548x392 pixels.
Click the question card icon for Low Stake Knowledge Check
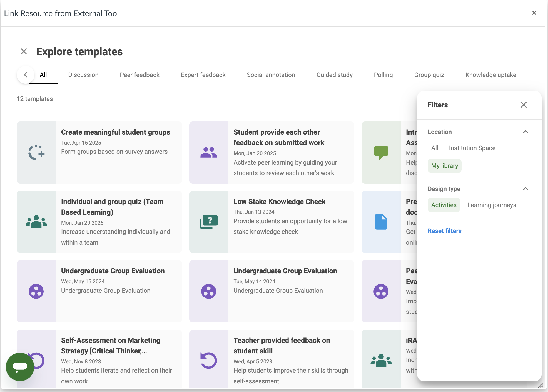pyautogui.click(x=209, y=222)
